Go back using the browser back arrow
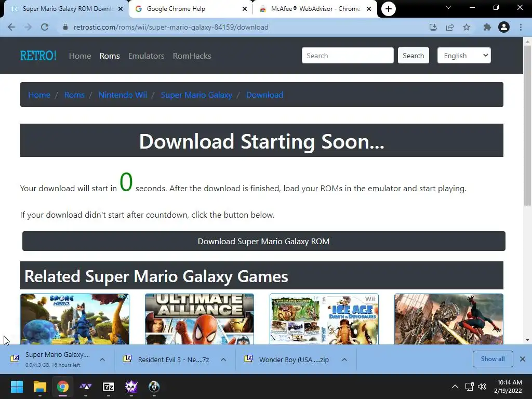This screenshot has width=532, height=399. pos(11,27)
